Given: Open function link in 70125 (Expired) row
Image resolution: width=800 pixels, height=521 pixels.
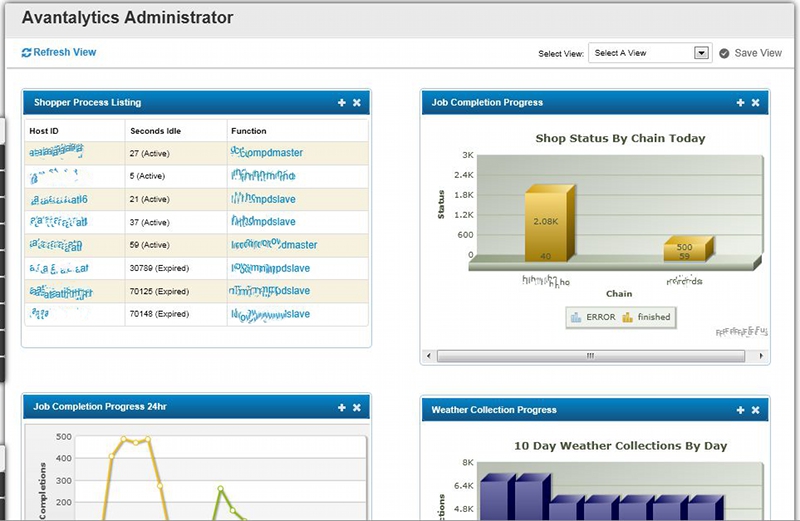Looking at the screenshot, I should [269, 290].
